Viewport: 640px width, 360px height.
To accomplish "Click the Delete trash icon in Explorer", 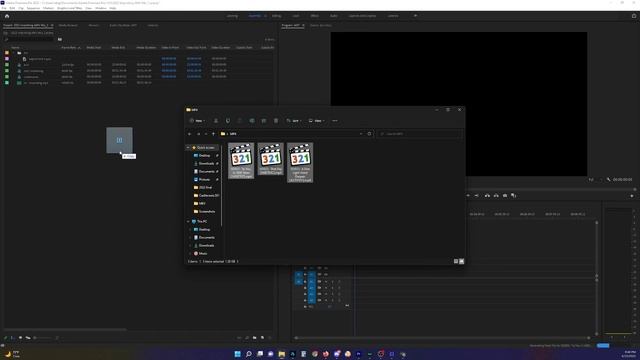I will tap(276, 121).
